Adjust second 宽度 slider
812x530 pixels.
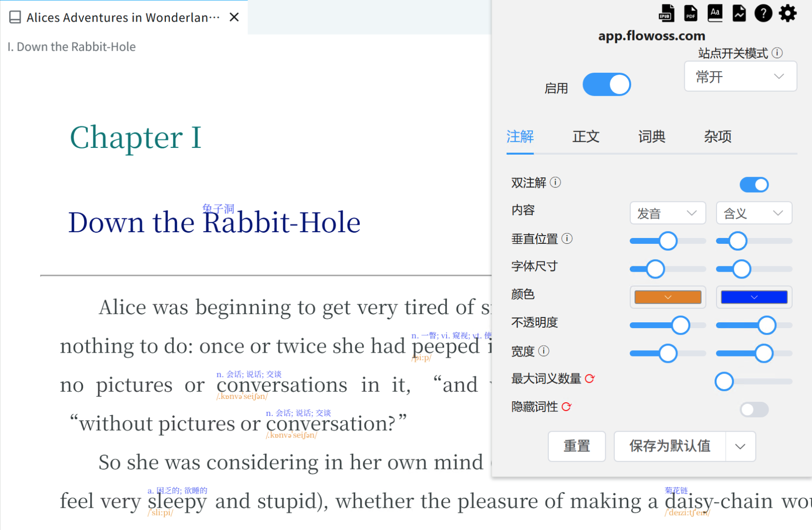pos(754,353)
